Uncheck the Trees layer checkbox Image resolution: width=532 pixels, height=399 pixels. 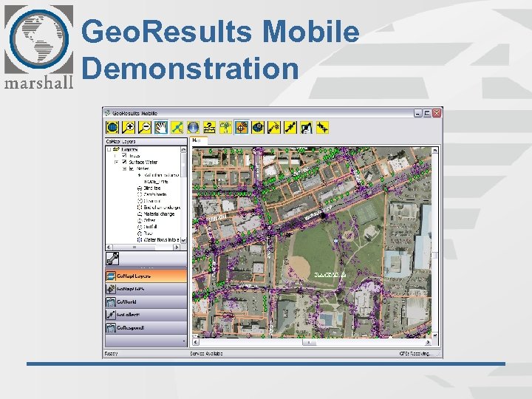coord(124,156)
